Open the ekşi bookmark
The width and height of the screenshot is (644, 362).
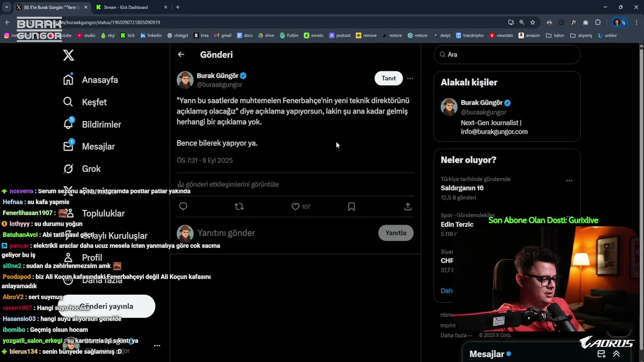coord(108,36)
